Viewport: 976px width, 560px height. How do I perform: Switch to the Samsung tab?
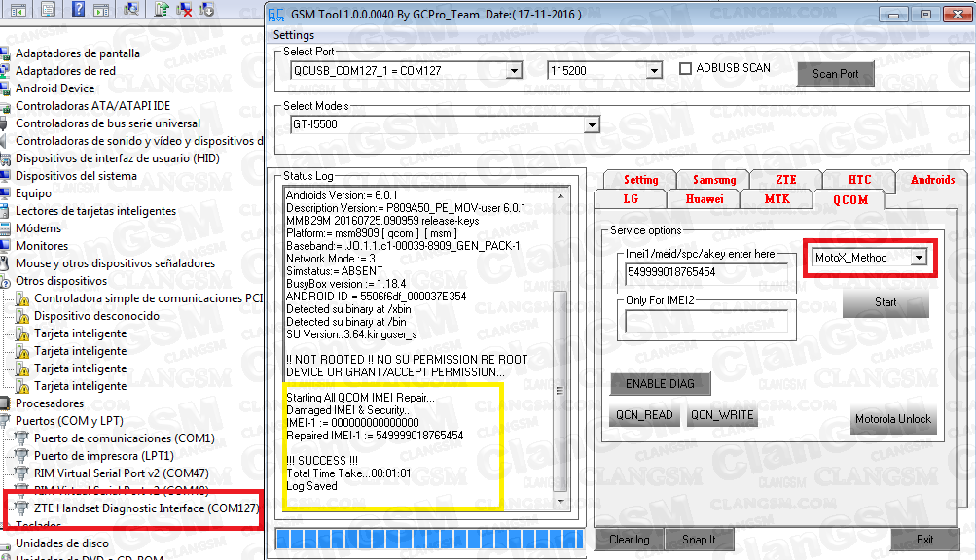714,180
